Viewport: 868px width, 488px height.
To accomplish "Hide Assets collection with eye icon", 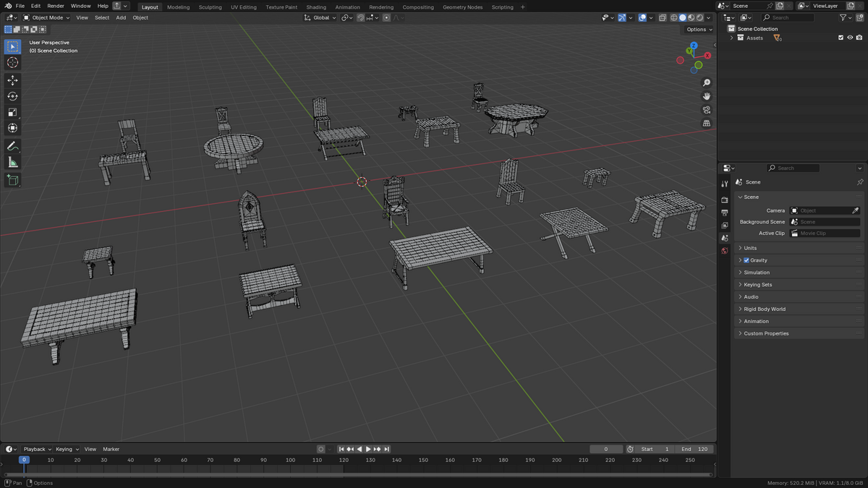I will tap(850, 38).
